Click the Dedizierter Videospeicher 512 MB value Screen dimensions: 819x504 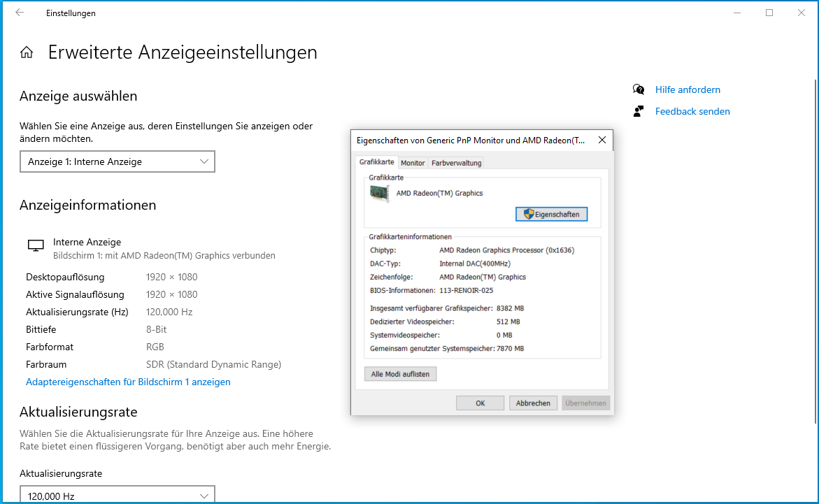click(x=508, y=322)
